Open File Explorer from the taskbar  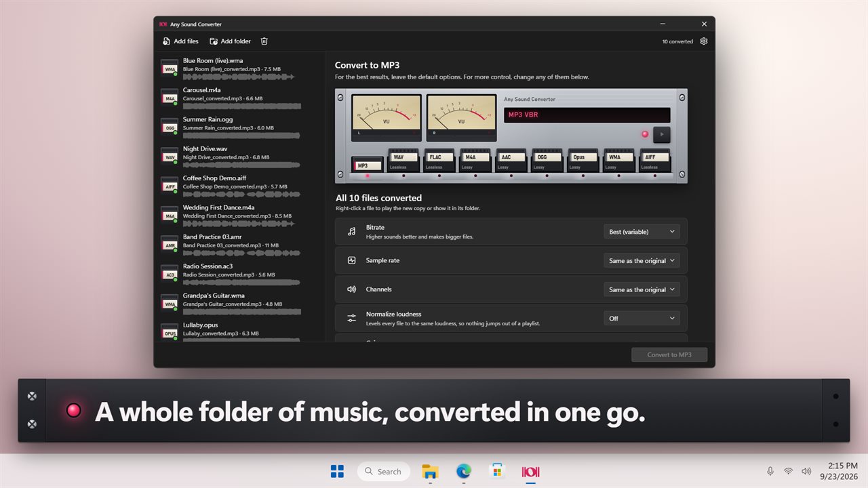(x=430, y=472)
